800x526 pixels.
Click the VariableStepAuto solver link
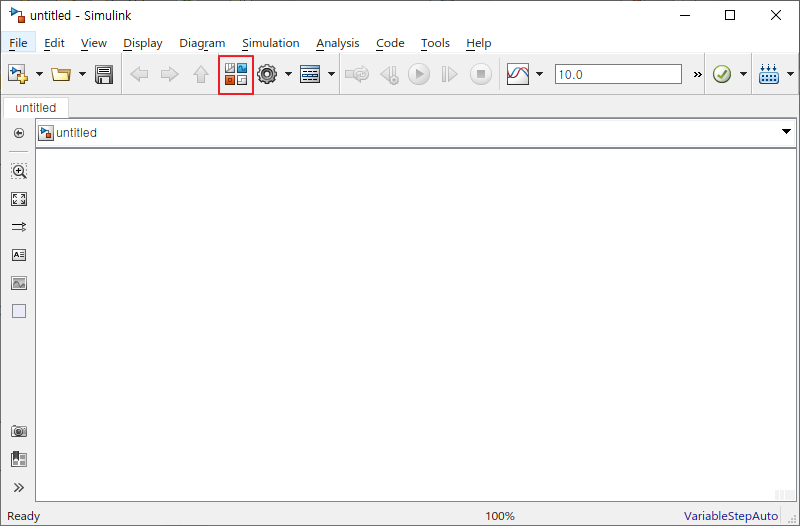731,516
